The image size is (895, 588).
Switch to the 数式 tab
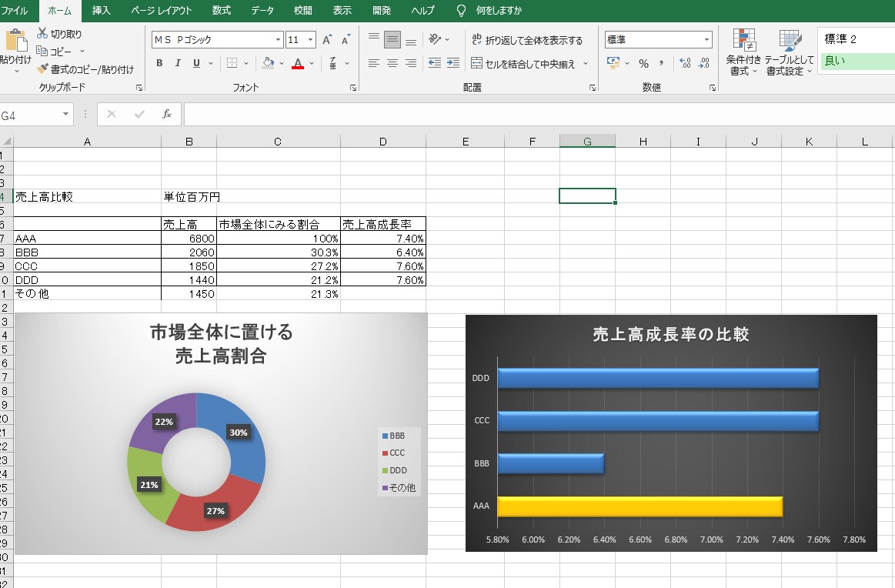222,10
